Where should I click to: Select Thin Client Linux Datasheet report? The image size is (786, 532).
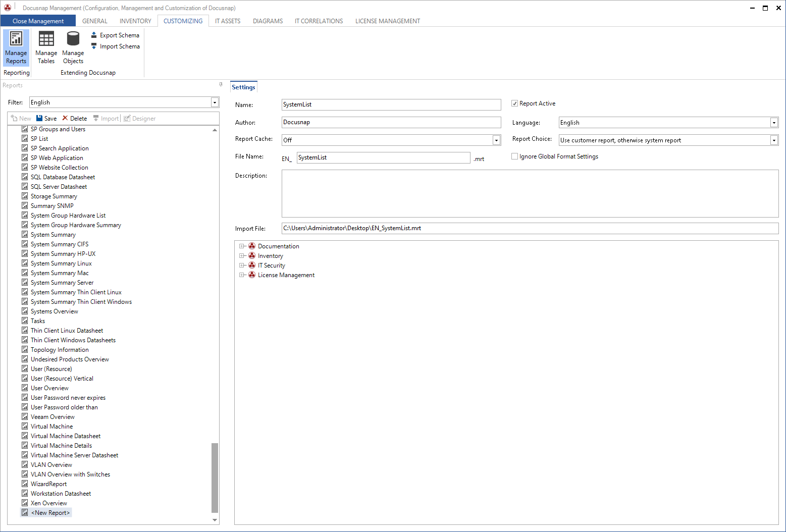click(x=67, y=330)
